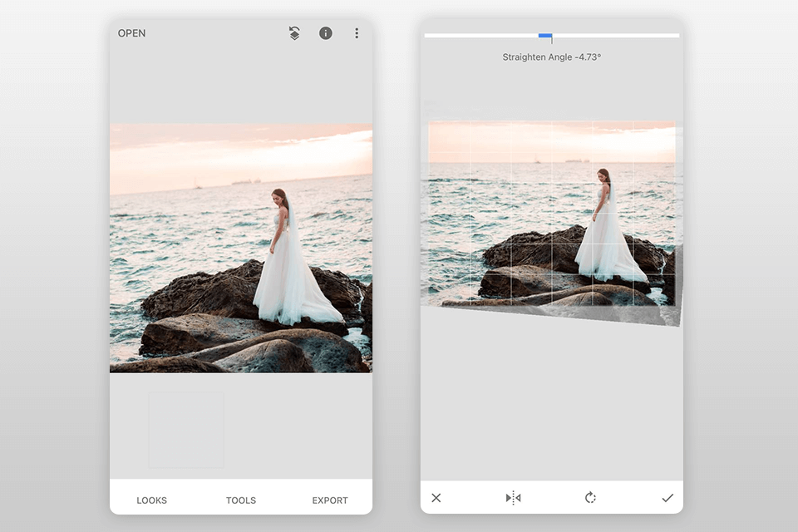Open the edit stack layers icon
The image size is (798, 532).
pos(294,33)
